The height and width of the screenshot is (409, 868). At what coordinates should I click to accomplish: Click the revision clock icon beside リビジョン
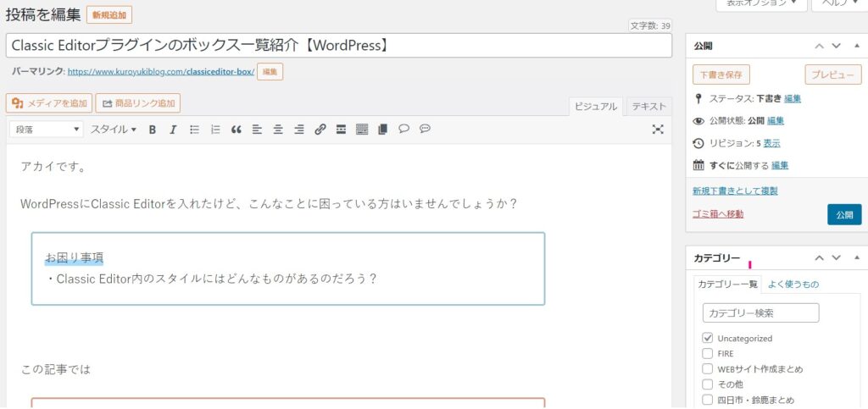tap(698, 144)
